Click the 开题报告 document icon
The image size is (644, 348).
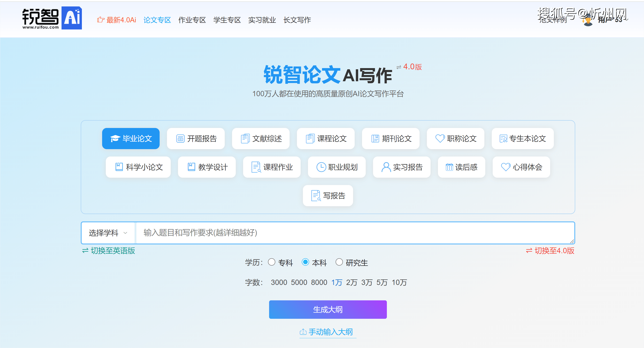click(180, 139)
